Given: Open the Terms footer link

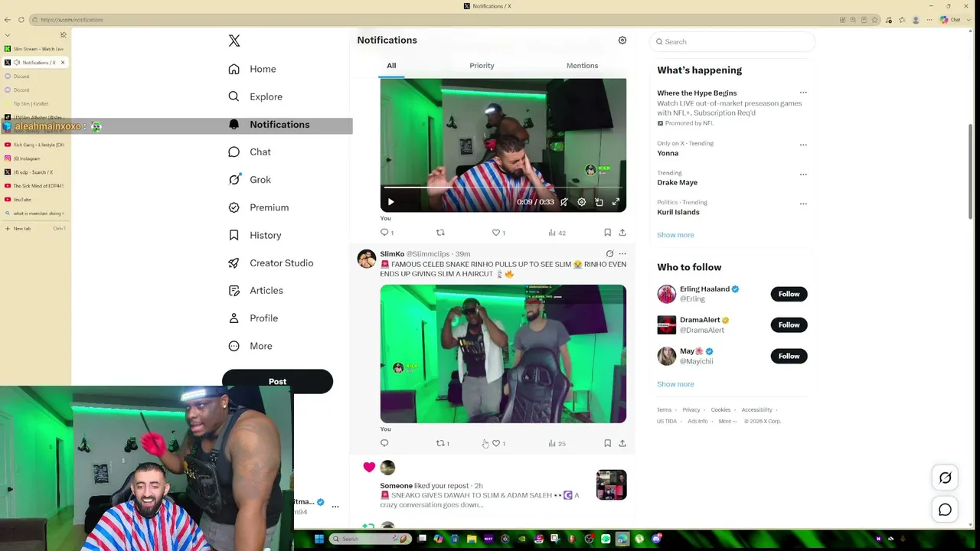Looking at the screenshot, I should coord(664,410).
